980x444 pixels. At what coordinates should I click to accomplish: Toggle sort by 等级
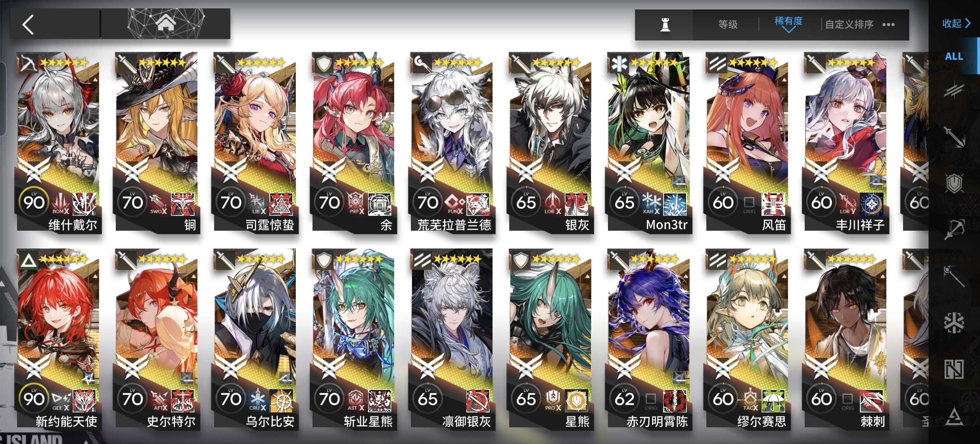point(727,24)
